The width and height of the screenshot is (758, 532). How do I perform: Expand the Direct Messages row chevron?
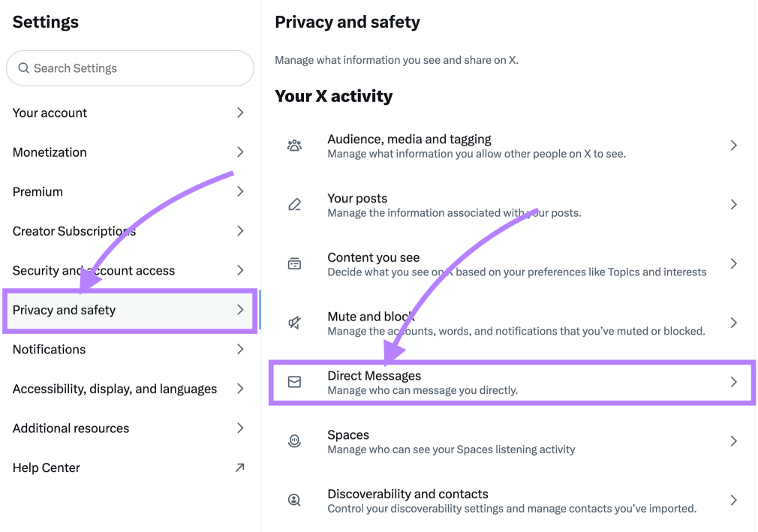pos(734,382)
